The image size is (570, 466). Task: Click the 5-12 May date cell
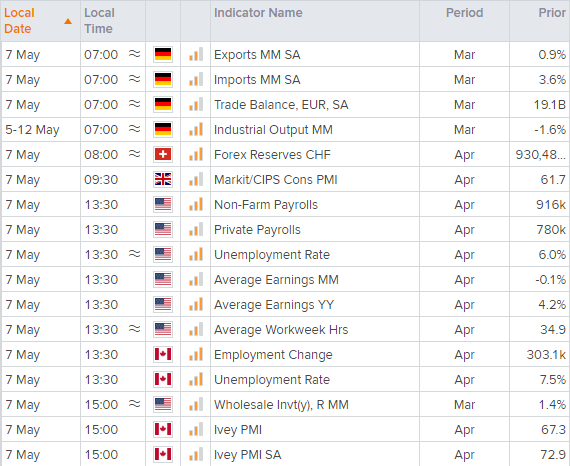click(x=32, y=130)
